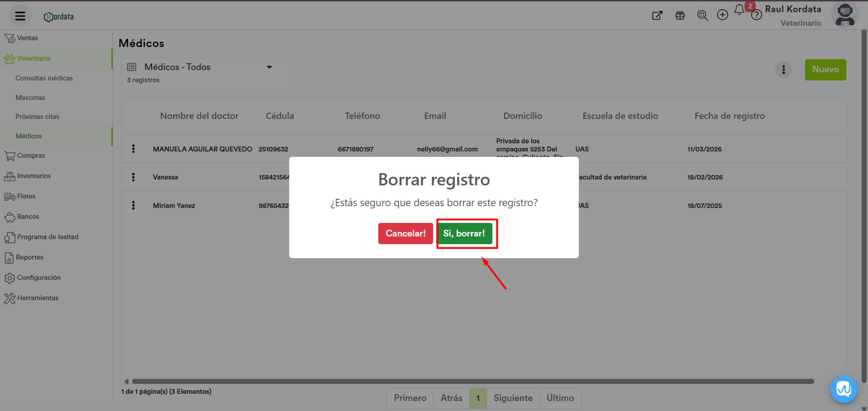The height and width of the screenshot is (411, 868).
Task: Click the Nuevo button
Action: pyautogui.click(x=825, y=70)
